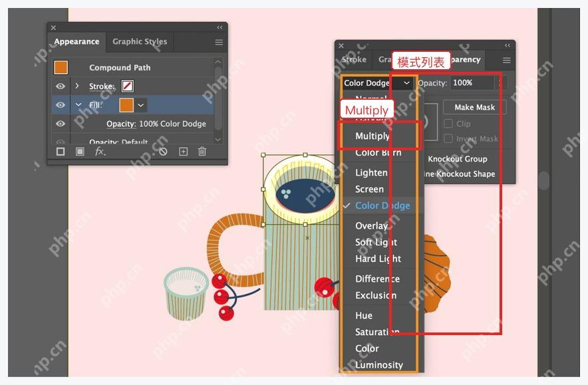Click the Opacity 100% field in Transparency panel
588x385 pixels.
click(473, 83)
